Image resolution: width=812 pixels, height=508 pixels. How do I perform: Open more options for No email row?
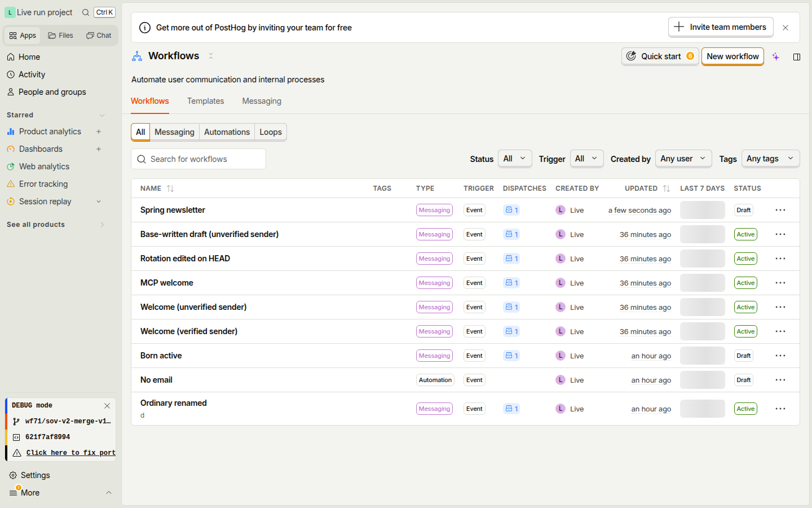(780, 380)
